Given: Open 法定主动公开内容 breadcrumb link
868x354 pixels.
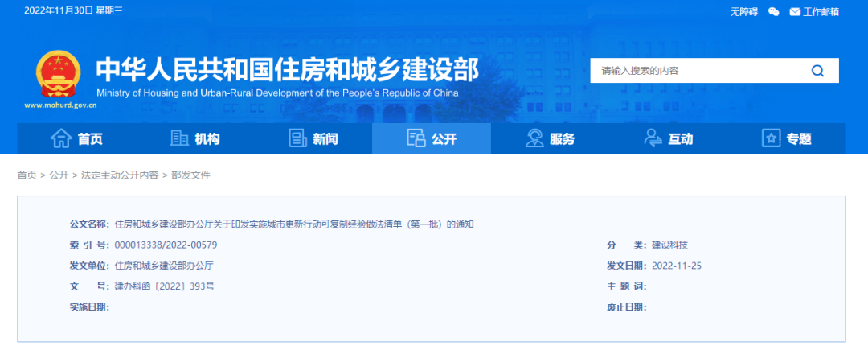Looking at the screenshot, I should 120,175.
